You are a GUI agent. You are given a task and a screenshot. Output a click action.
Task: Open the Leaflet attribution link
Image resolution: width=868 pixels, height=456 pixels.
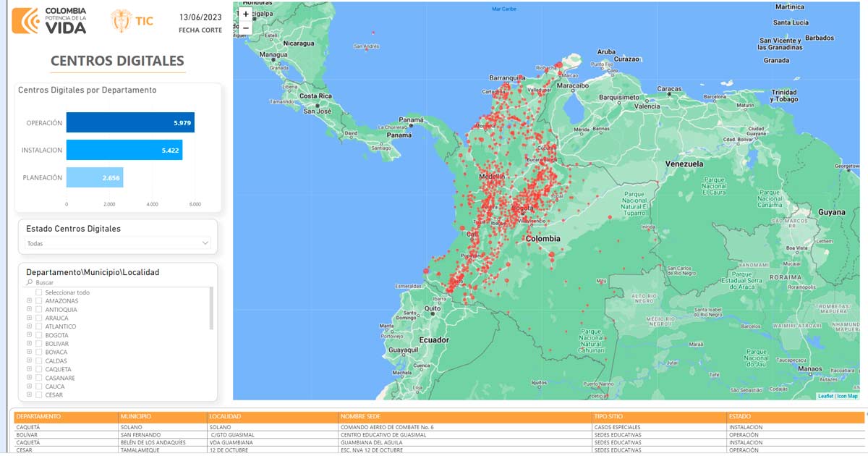[x=825, y=396]
